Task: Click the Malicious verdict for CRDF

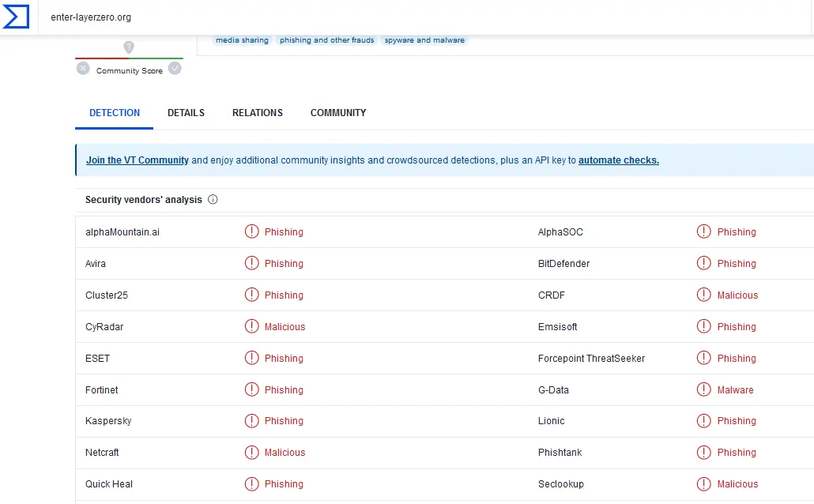Action: [x=737, y=295]
